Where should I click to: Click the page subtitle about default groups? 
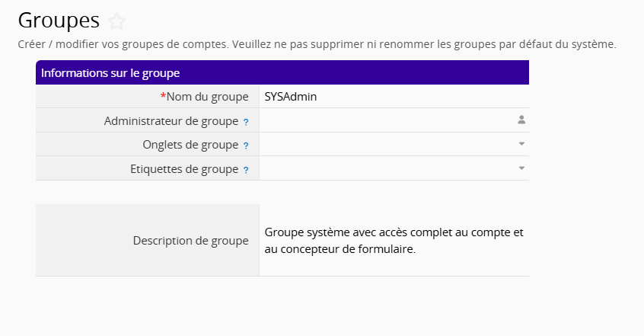(317, 44)
